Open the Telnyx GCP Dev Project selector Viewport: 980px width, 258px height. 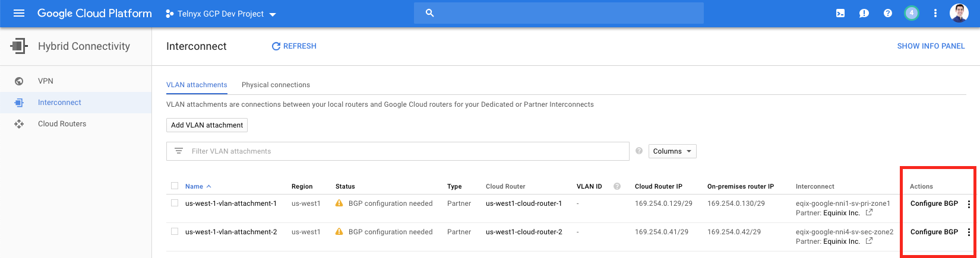click(x=221, y=14)
